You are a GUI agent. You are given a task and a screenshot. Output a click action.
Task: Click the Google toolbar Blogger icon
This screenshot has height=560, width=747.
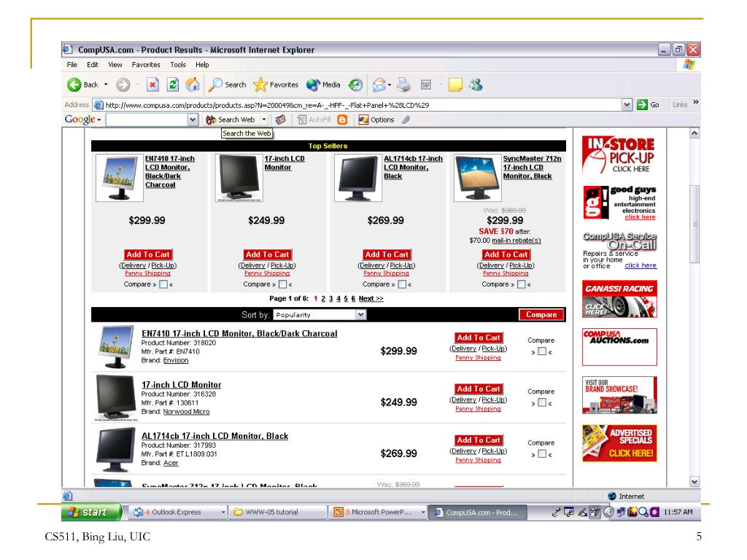click(342, 120)
